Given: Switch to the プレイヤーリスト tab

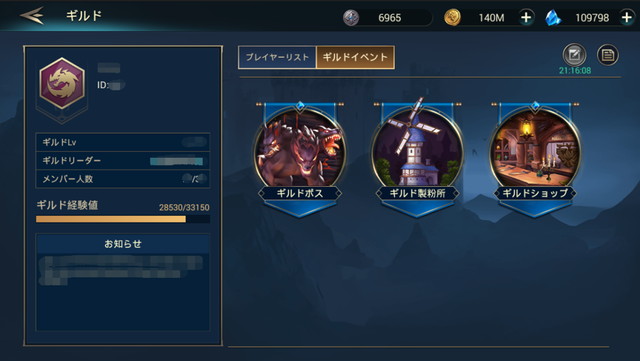Looking at the screenshot, I should click(x=277, y=57).
